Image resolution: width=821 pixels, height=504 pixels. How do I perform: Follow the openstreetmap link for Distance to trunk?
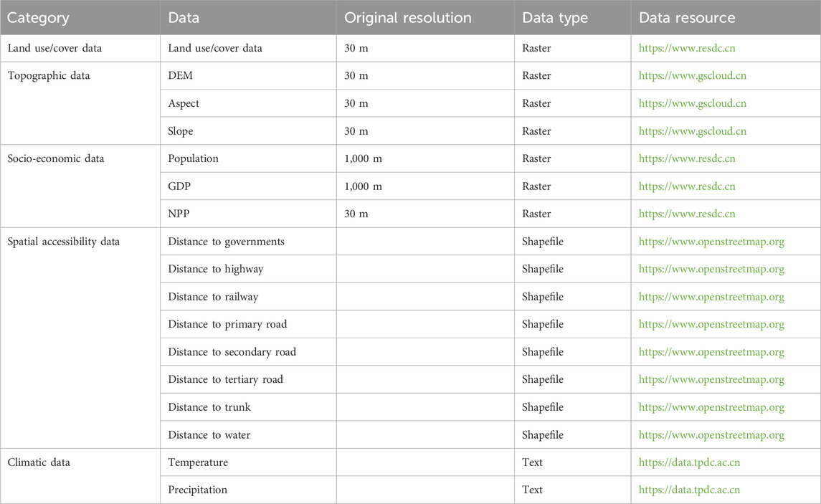pos(711,408)
